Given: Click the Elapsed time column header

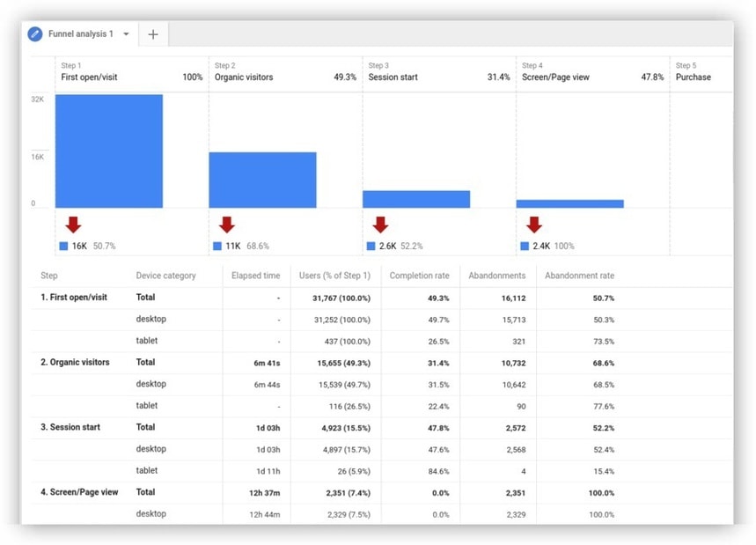Looking at the screenshot, I should pyautogui.click(x=255, y=275).
